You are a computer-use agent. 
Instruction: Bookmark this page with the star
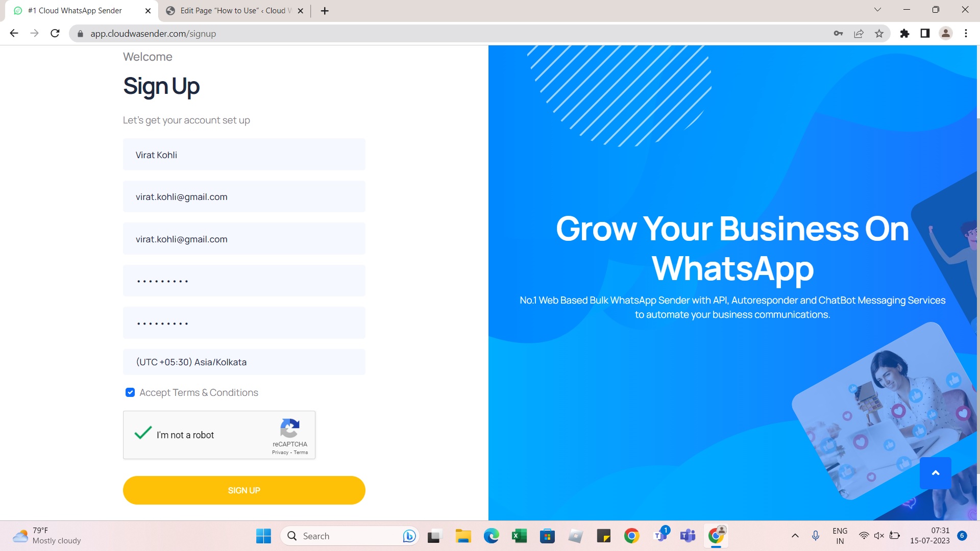[x=879, y=33]
